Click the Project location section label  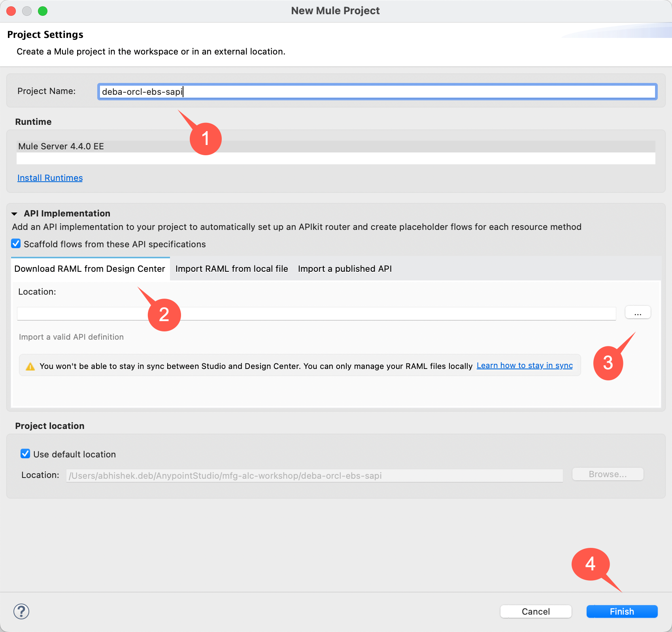tap(50, 426)
